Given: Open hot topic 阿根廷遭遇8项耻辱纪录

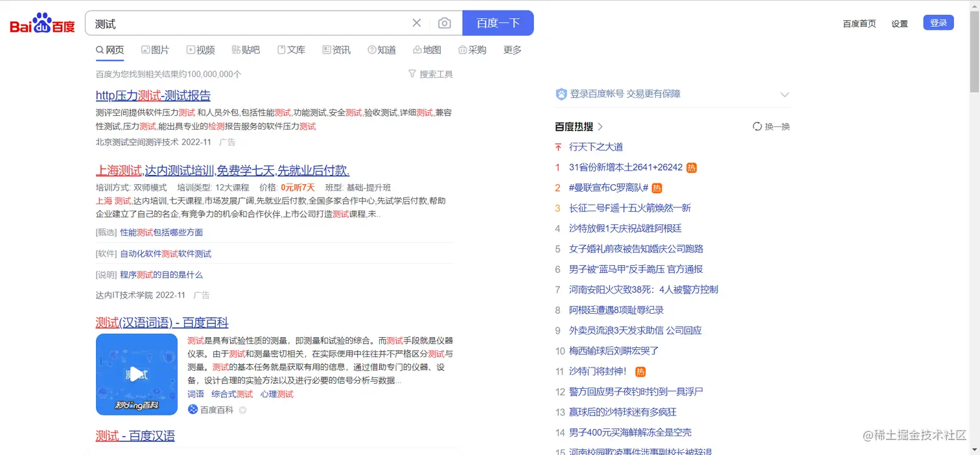Looking at the screenshot, I should pos(616,310).
